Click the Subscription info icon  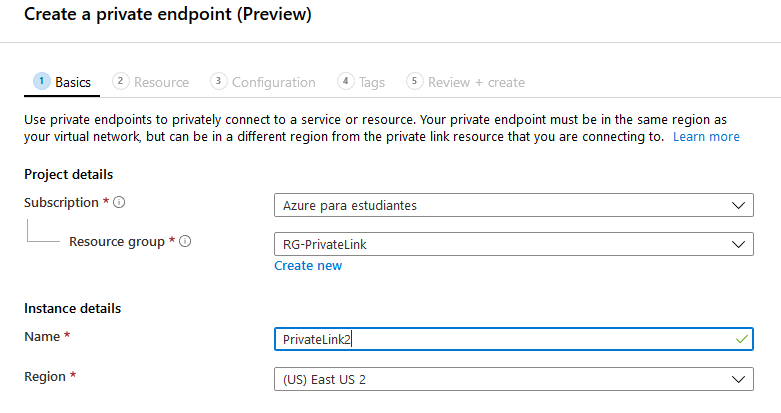click(x=119, y=202)
